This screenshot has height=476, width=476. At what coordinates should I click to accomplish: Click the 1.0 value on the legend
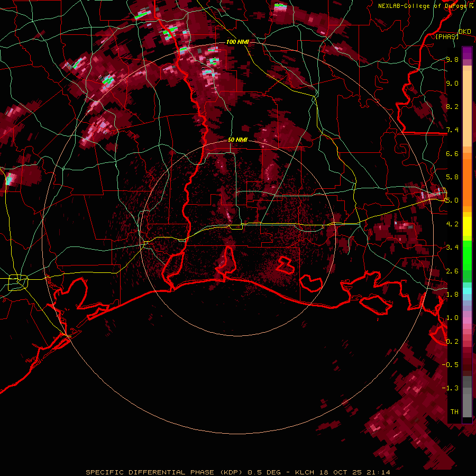[452, 318]
